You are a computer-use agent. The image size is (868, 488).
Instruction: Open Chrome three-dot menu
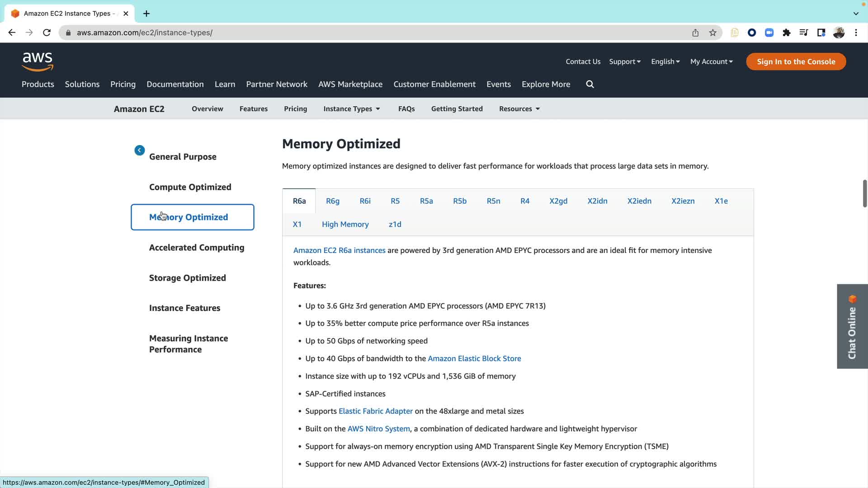(856, 33)
